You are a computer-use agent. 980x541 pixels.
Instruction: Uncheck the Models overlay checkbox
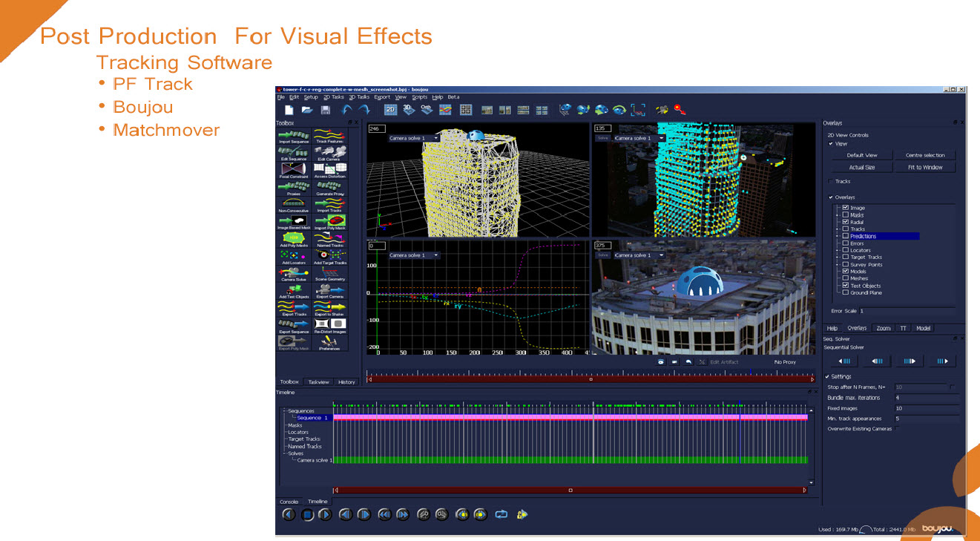pos(846,272)
